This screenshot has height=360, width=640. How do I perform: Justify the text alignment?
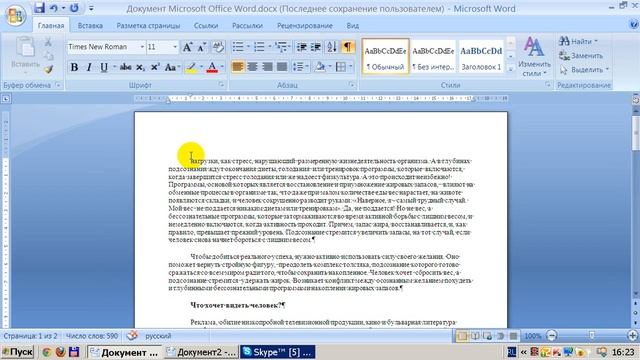pyautogui.click(x=282, y=67)
